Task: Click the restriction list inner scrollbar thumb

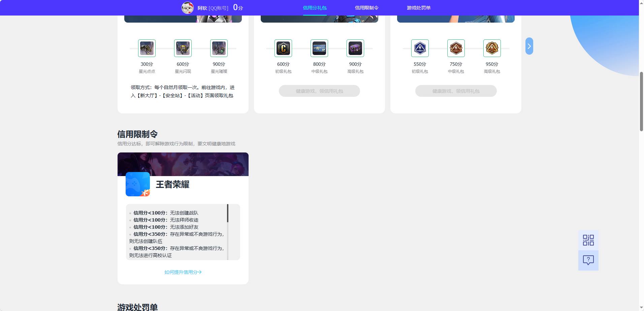Action: (x=228, y=213)
